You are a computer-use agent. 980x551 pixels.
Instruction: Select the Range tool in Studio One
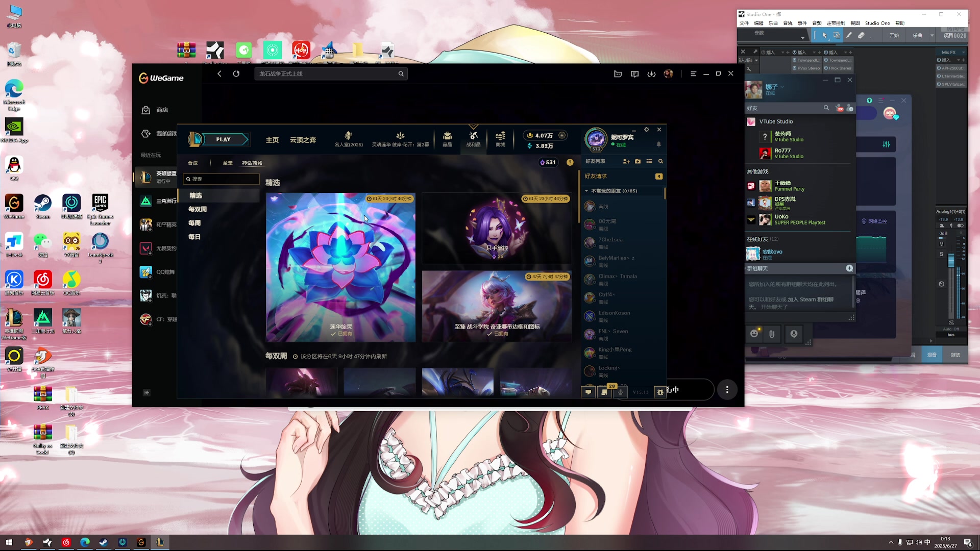coord(837,35)
